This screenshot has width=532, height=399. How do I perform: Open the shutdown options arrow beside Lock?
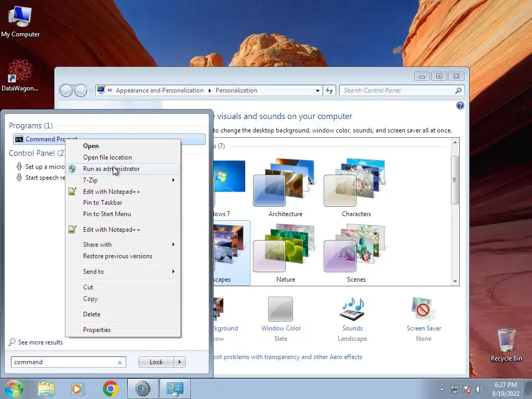[x=180, y=362]
